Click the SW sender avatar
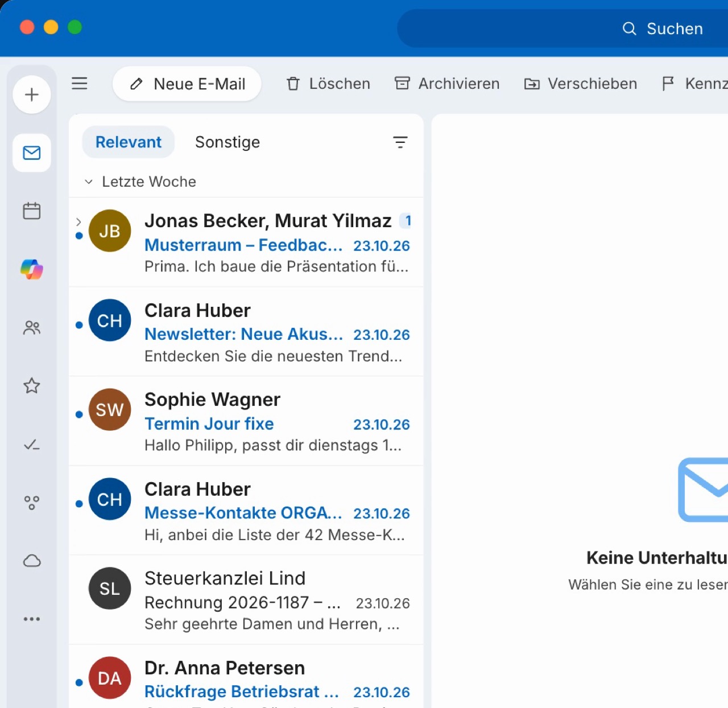The image size is (728, 708). [x=110, y=410]
